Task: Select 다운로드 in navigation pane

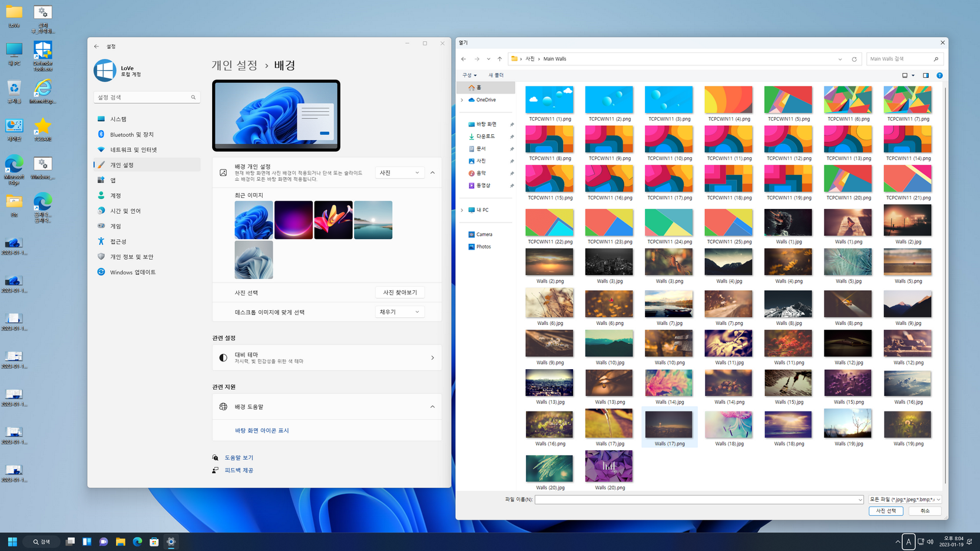Action: point(486,137)
